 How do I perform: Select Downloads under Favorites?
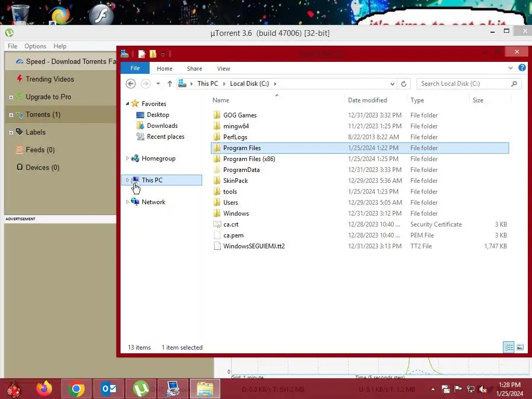(162, 126)
